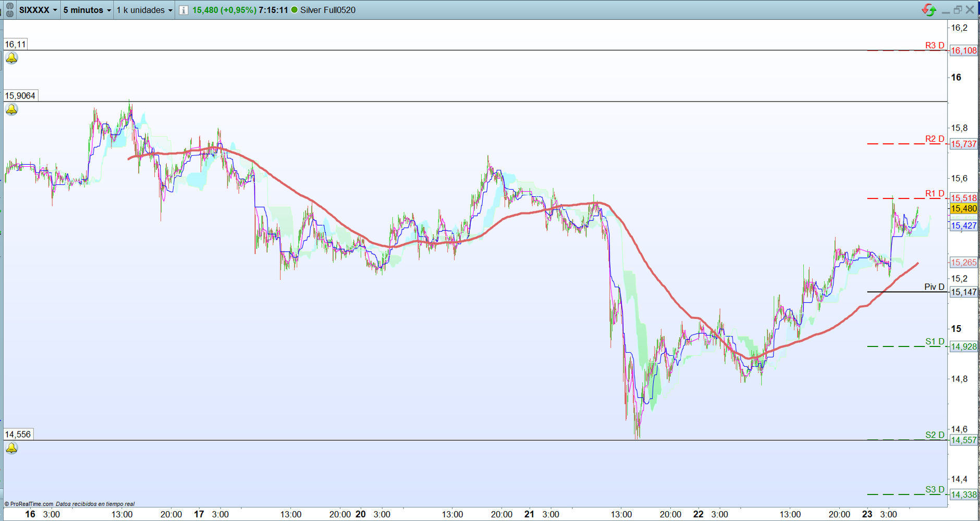Click the bold 15 price scale label
The height and width of the screenshot is (521, 980).
coord(956,329)
